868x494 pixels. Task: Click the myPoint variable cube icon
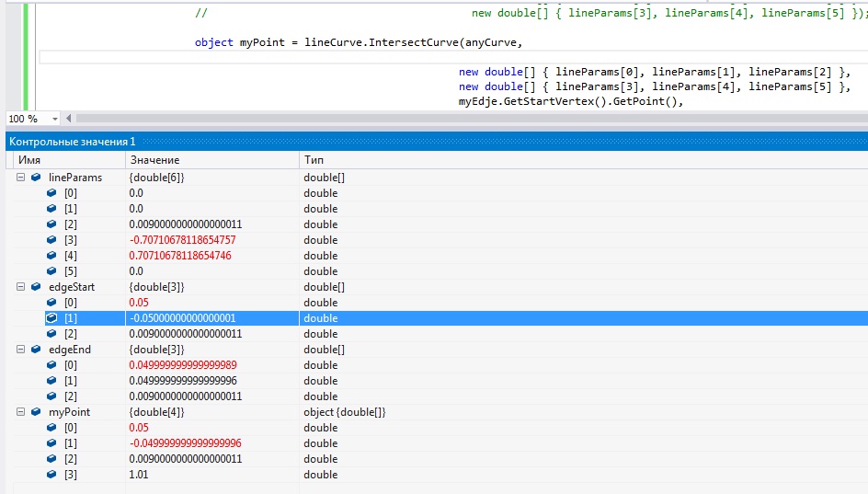coord(36,412)
